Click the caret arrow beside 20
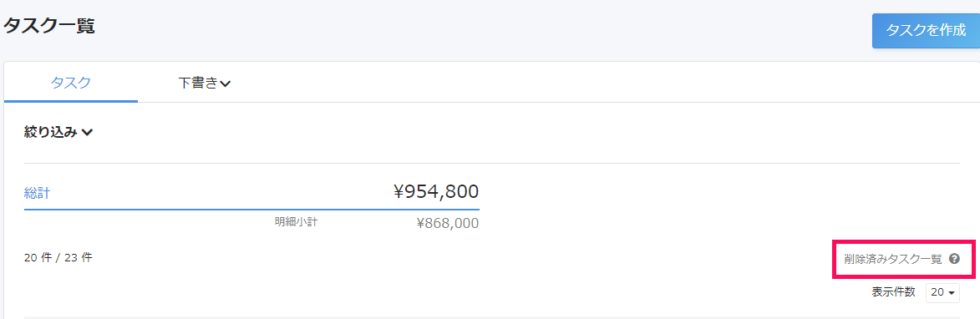 pyautogui.click(x=952, y=293)
